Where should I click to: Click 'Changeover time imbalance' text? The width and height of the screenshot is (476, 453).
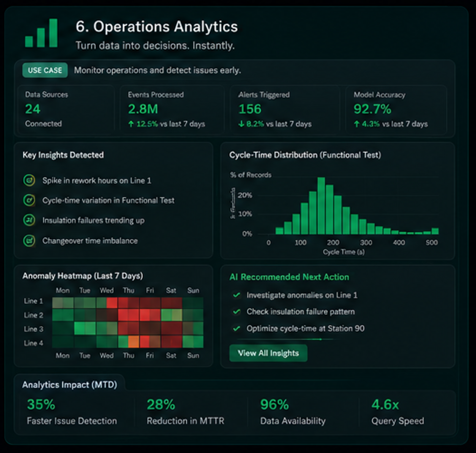90,241
